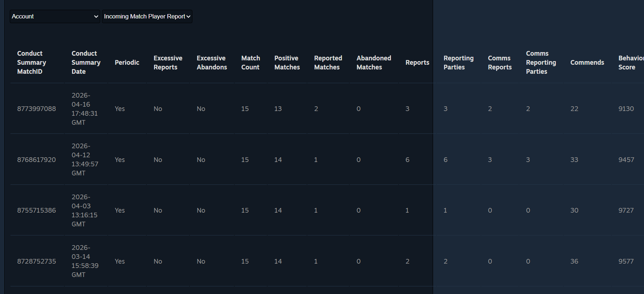The height and width of the screenshot is (294, 644).
Task: Click the date 2026-04-12 13:49:57 GMT
Action: 85,159
